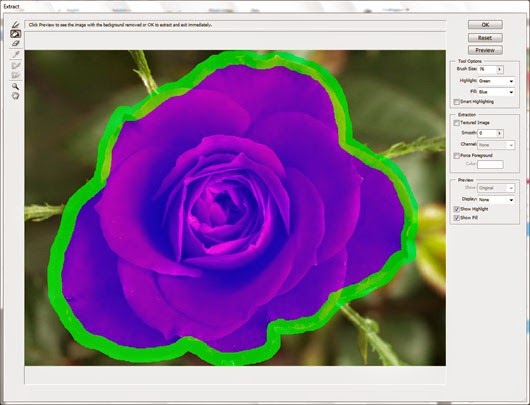Select the Eyedropper tool
This screenshot has width=530, height=405.
coord(16,54)
